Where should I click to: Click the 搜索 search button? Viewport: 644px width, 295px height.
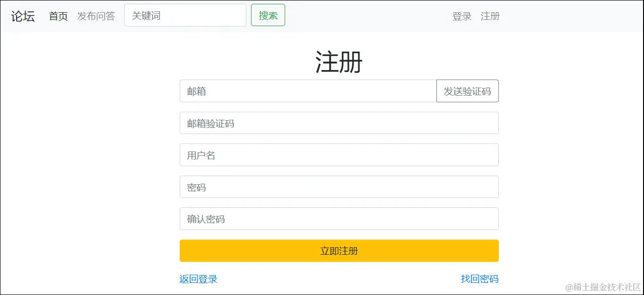coord(268,15)
